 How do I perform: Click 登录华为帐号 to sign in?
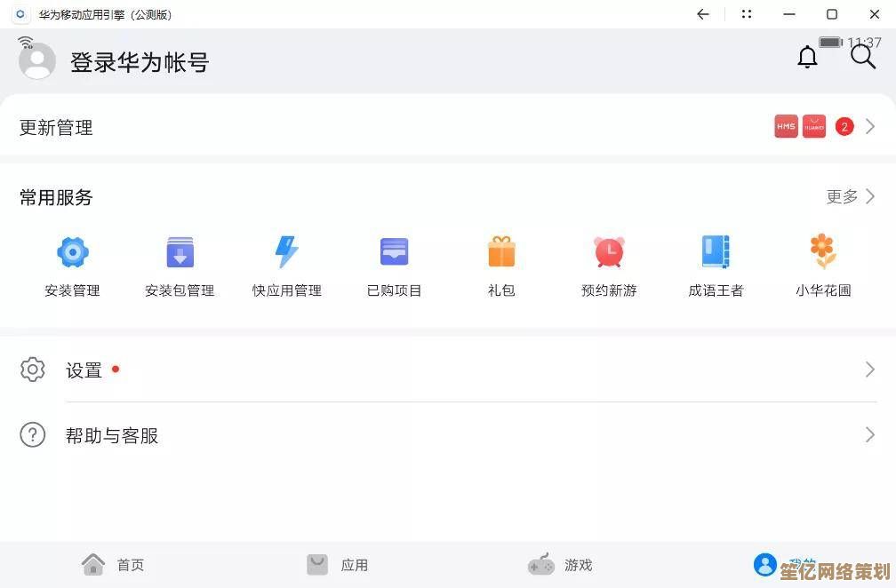point(140,62)
